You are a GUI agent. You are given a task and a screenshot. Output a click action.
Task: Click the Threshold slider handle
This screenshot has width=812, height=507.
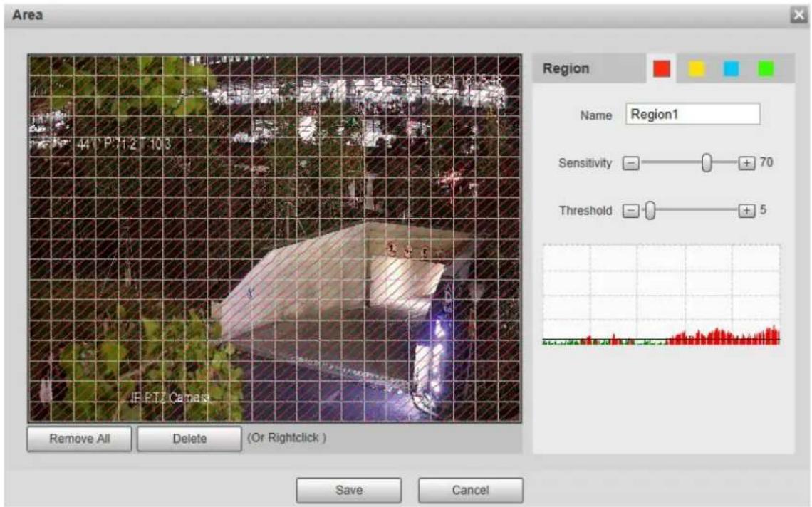pos(650,210)
